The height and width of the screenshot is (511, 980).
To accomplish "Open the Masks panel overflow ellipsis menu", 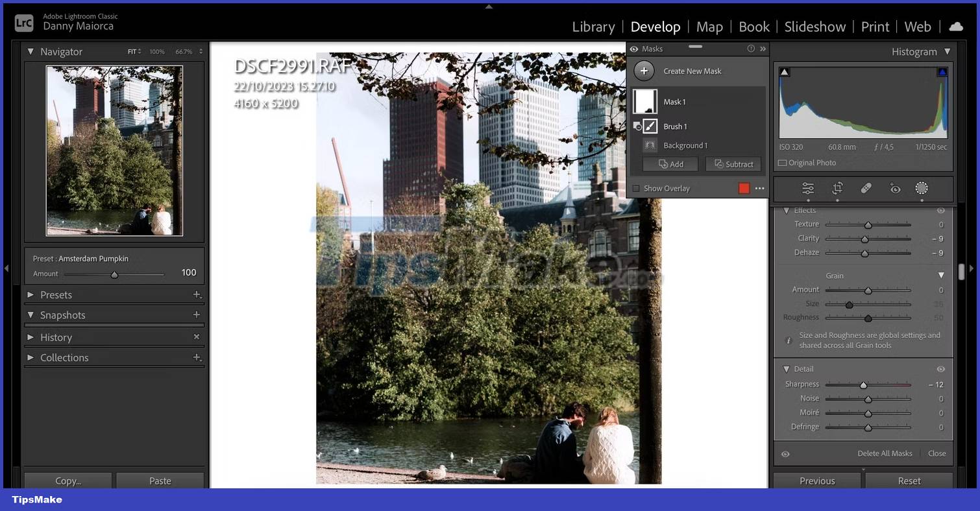I will (758, 188).
